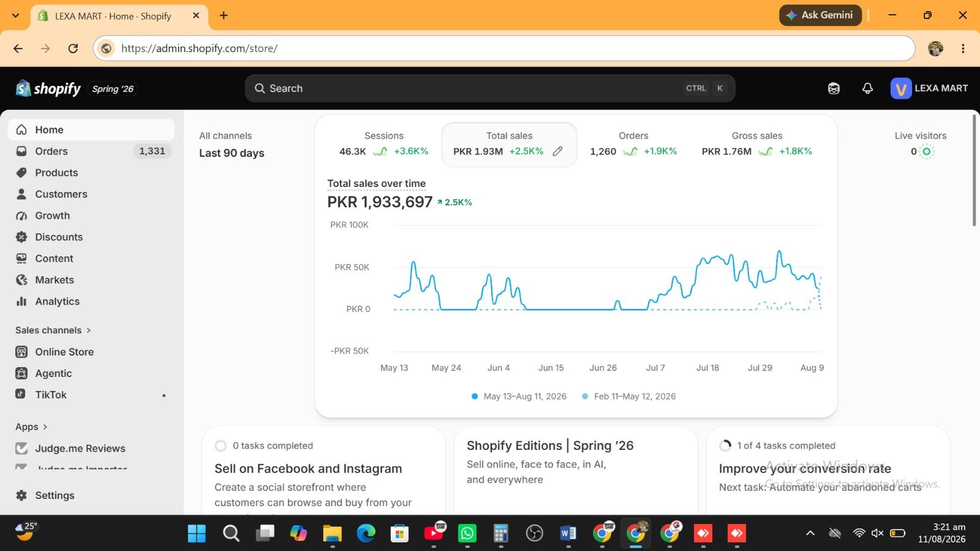The image size is (980, 551).
Task: Open Total sales over time report
Action: (x=376, y=183)
